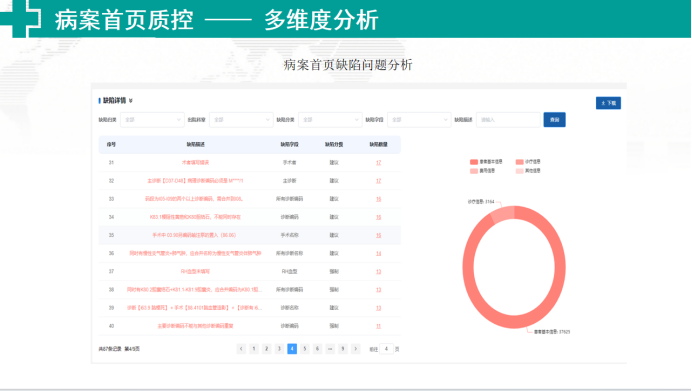
Task: Click the small 诊疗信息 donut segment
Action: (x=503, y=214)
